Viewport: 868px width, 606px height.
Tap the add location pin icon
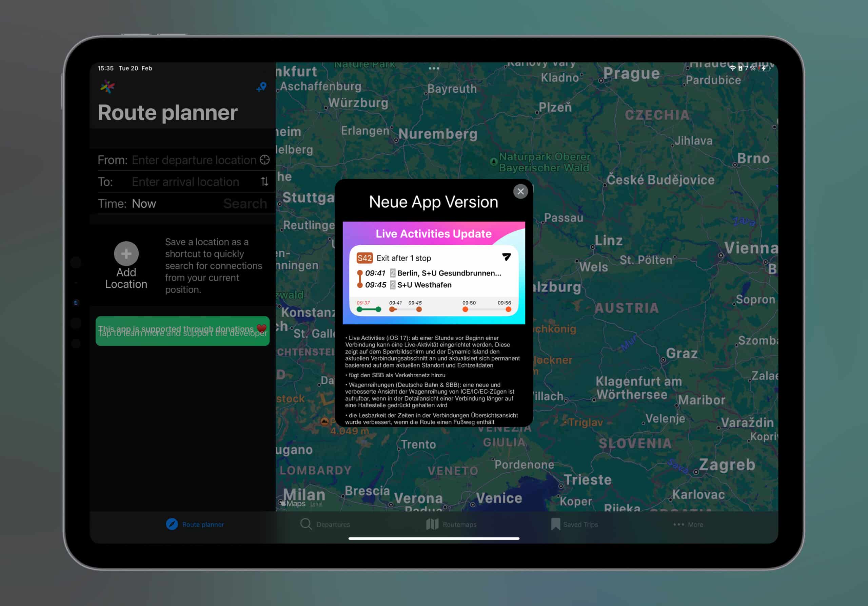[261, 88]
